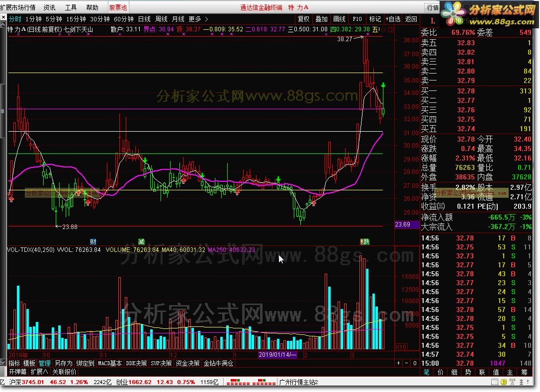
Task: Click the antenna connection status icon
Action: pos(513,382)
